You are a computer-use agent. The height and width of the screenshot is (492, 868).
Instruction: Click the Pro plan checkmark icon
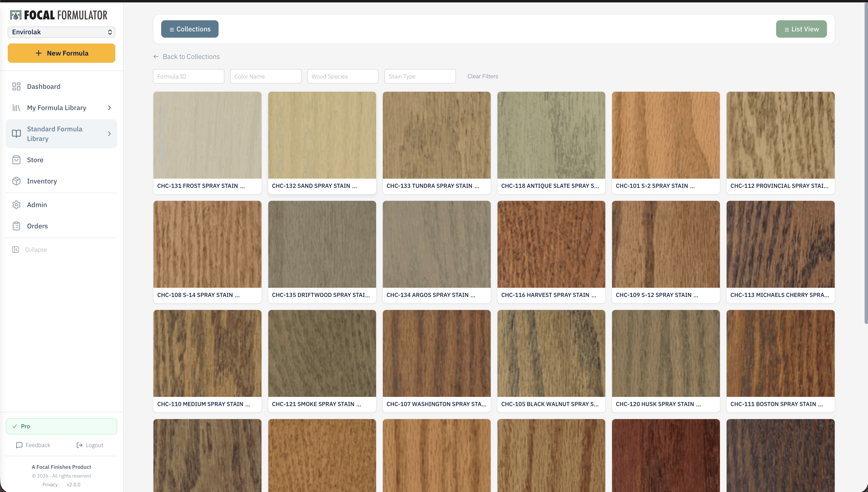14,426
